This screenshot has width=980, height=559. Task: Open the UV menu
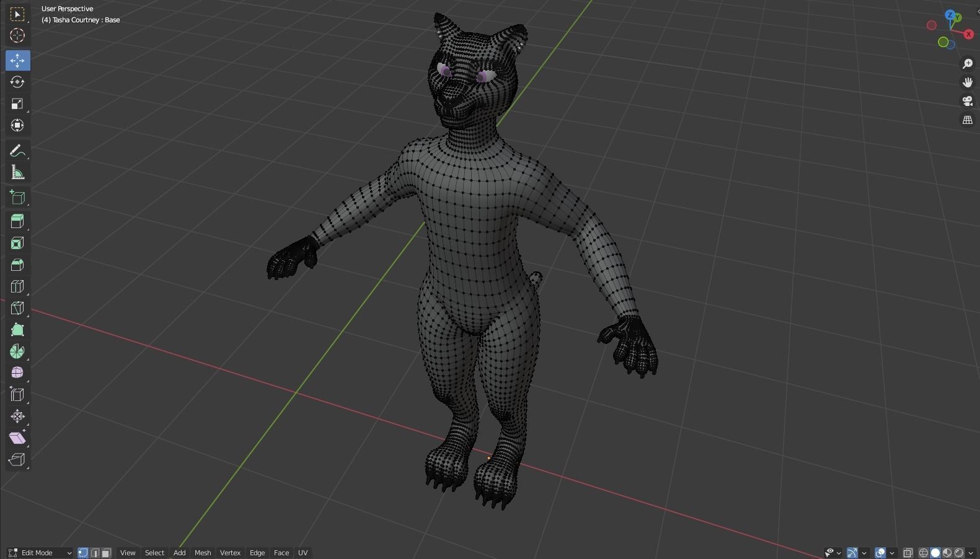[302, 553]
